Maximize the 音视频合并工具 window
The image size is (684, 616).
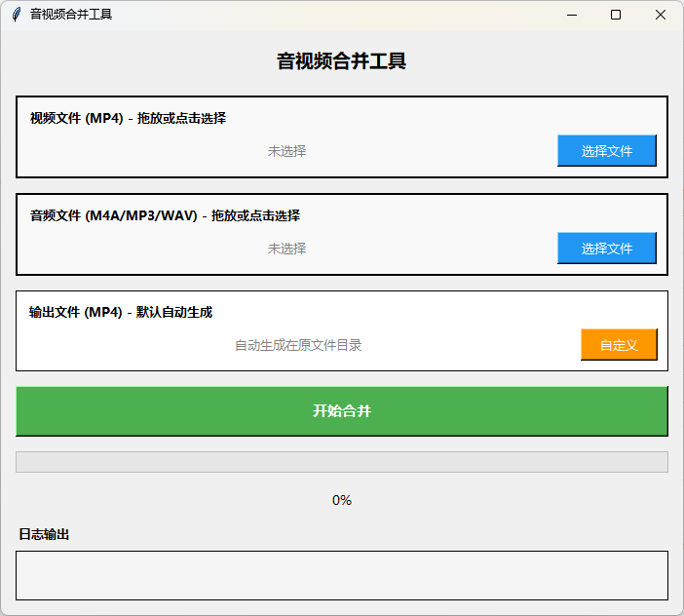(615, 15)
